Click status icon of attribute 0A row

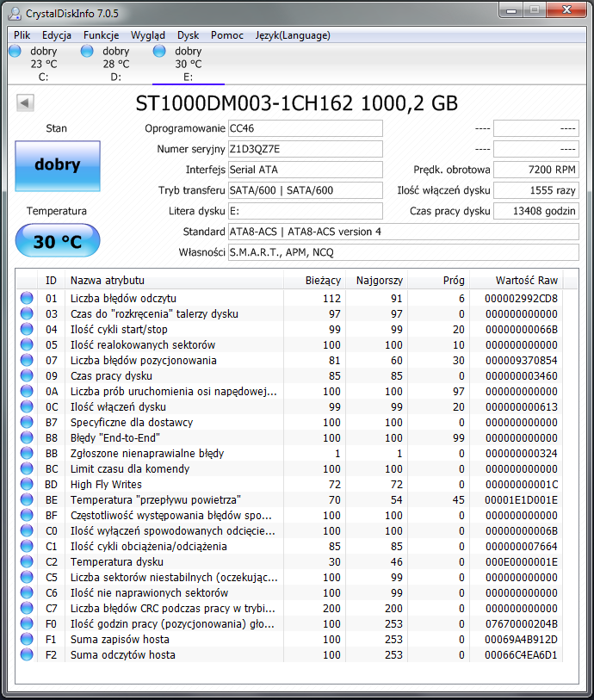27,392
